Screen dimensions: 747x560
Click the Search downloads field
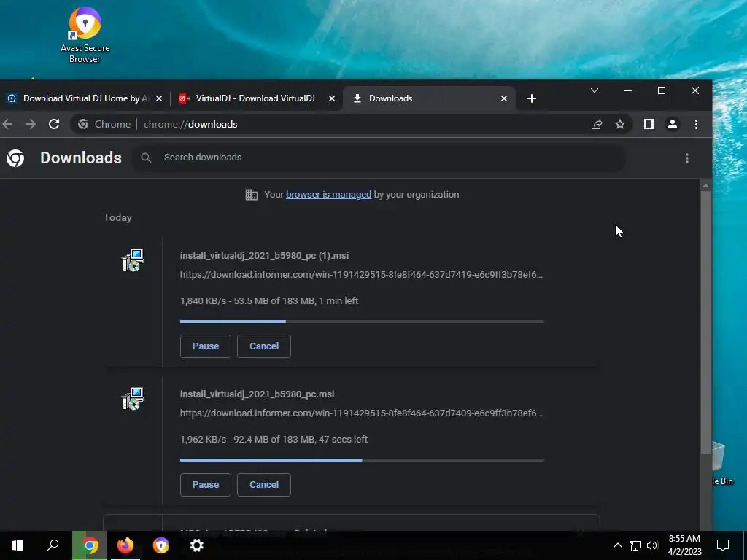coord(379,157)
